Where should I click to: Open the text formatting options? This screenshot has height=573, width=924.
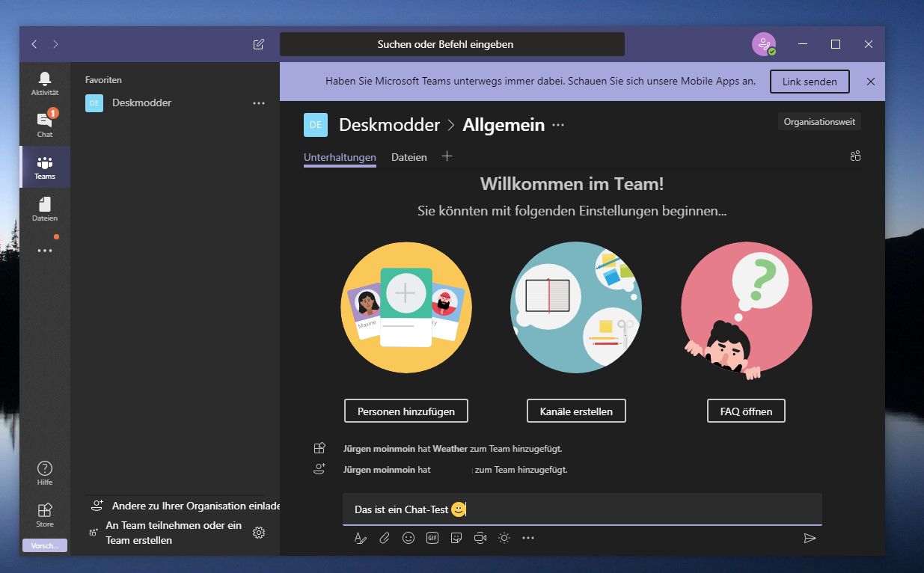(x=361, y=538)
